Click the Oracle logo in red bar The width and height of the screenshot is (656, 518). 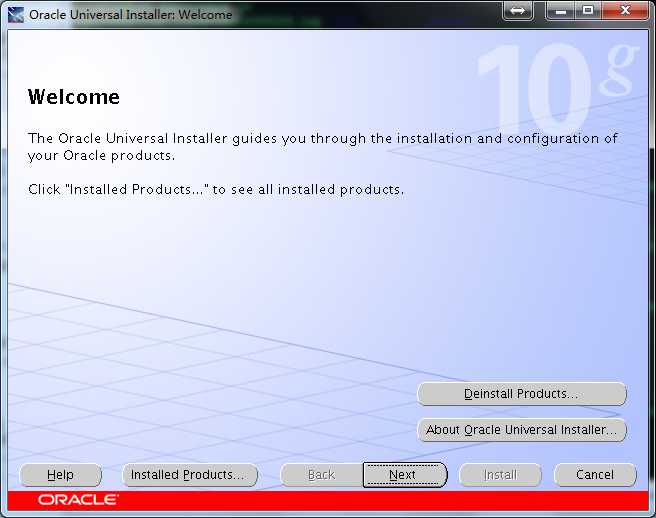pyautogui.click(x=78, y=500)
